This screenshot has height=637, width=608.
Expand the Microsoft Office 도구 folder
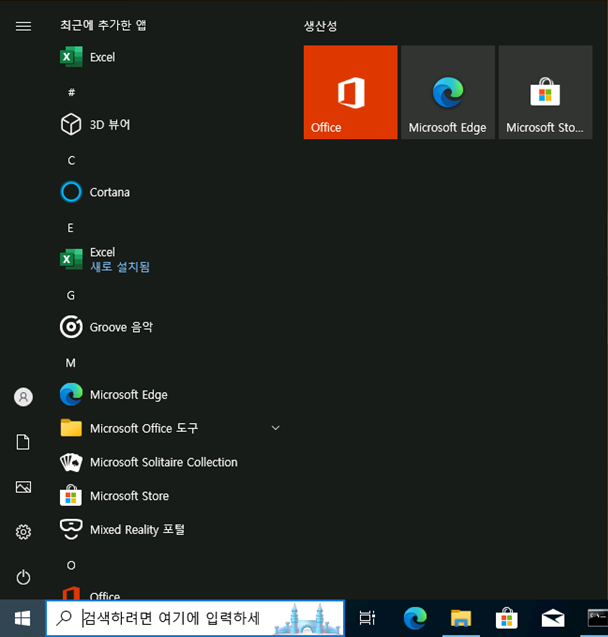(170, 428)
